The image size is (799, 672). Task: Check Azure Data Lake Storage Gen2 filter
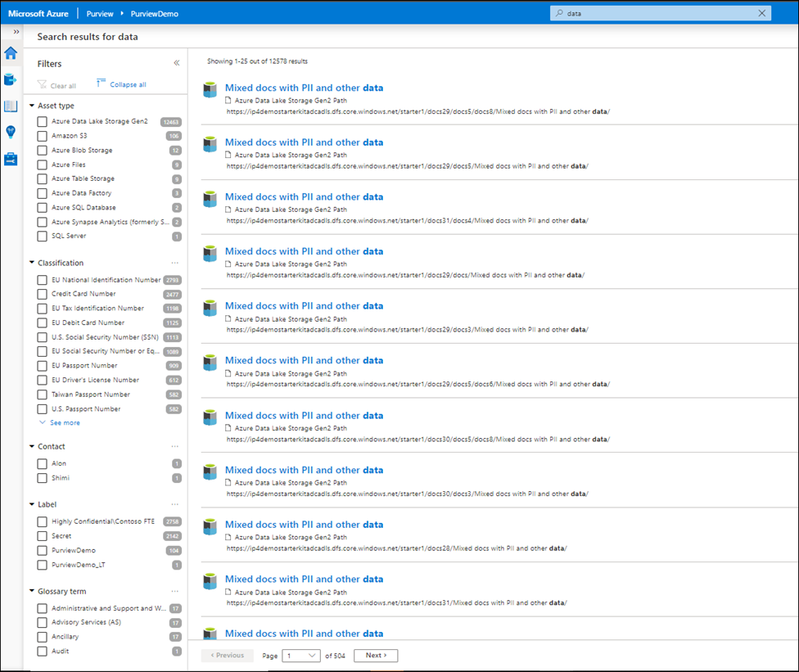click(x=43, y=122)
